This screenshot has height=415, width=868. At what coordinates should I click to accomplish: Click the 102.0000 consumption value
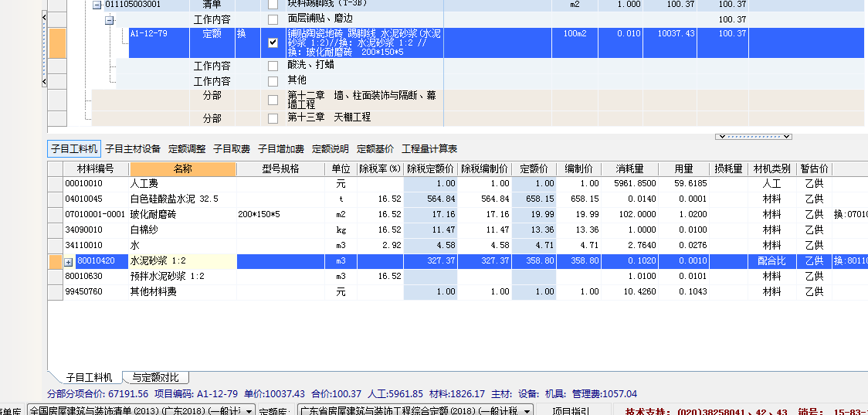pyautogui.click(x=630, y=214)
